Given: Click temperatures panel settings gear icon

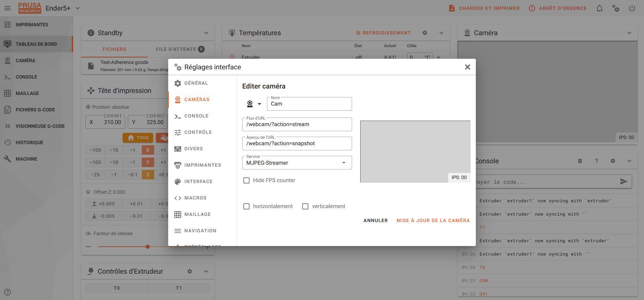Looking at the screenshot, I should pos(425,33).
